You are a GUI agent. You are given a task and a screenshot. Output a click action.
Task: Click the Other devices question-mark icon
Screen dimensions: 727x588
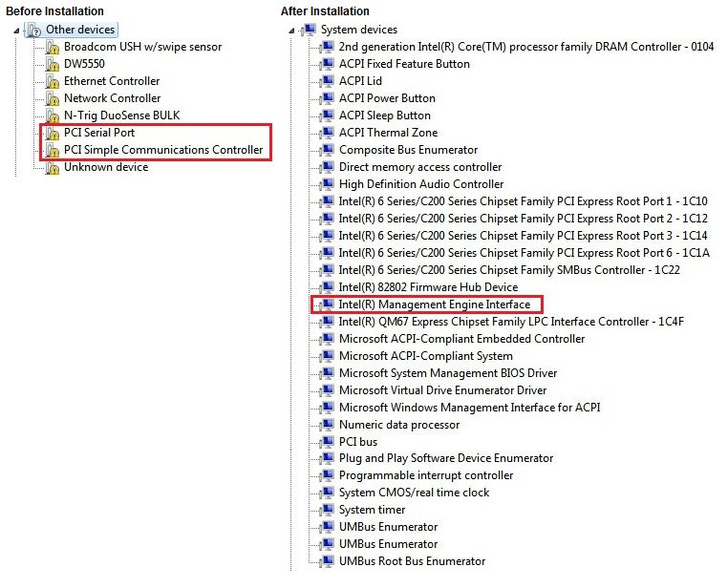[33, 31]
